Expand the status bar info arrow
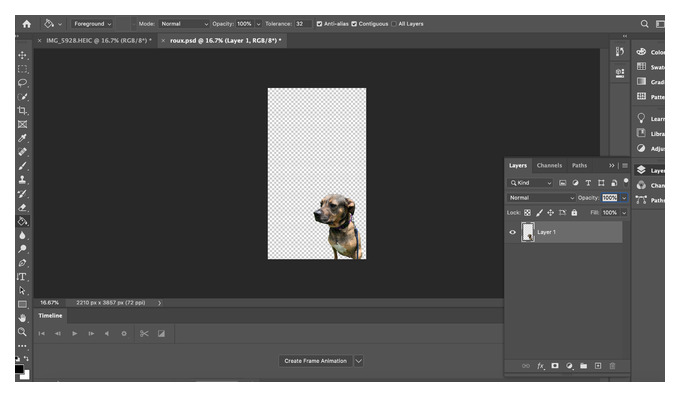The width and height of the screenshot is (680, 397). tap(160, 303)
